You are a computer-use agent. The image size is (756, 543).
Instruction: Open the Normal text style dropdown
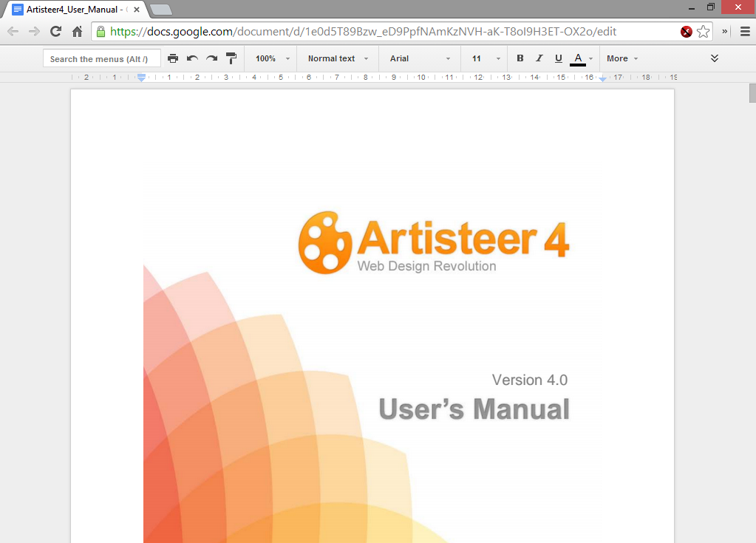pyautogui.click(x=338, y=58)
